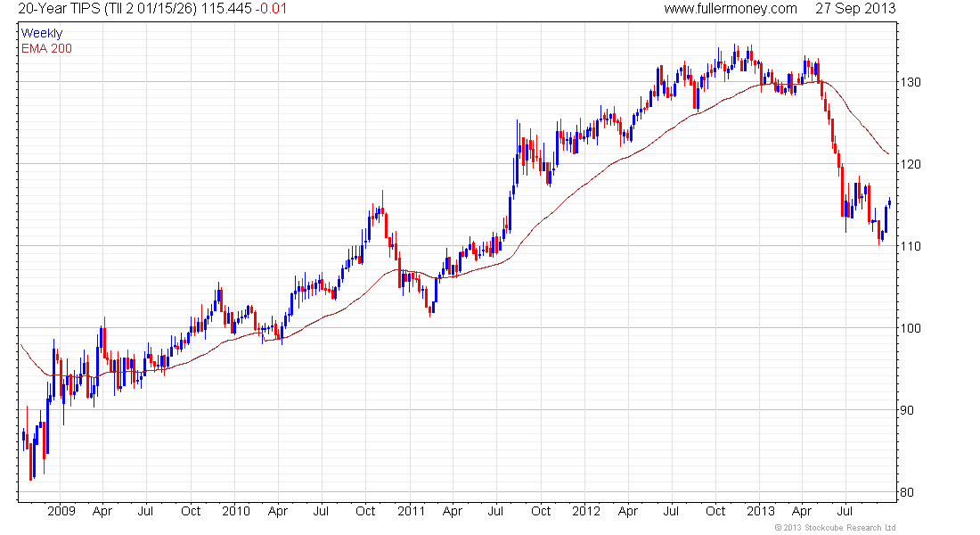Click the 2013 year label on time axis
The image size is (980, 535).
pos(761,511)
